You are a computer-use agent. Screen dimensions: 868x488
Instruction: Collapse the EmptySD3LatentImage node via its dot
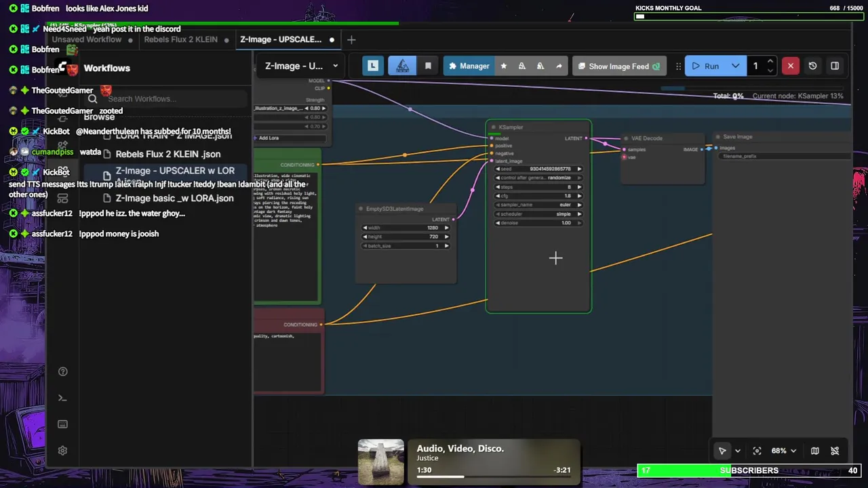tap(361, 209)
